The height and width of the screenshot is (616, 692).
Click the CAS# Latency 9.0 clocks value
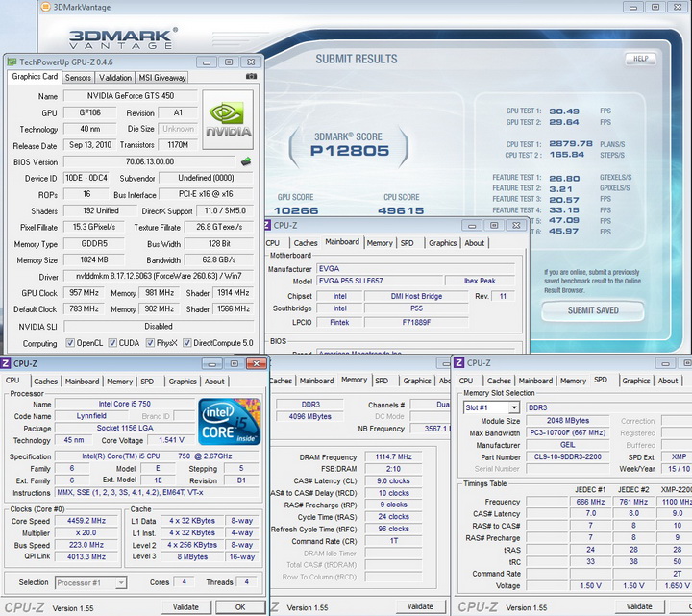[x=394, y=480]
